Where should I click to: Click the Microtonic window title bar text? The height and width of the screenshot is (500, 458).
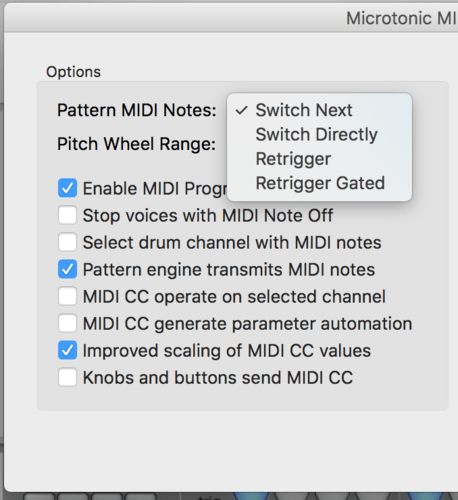(x=402, y=18)
